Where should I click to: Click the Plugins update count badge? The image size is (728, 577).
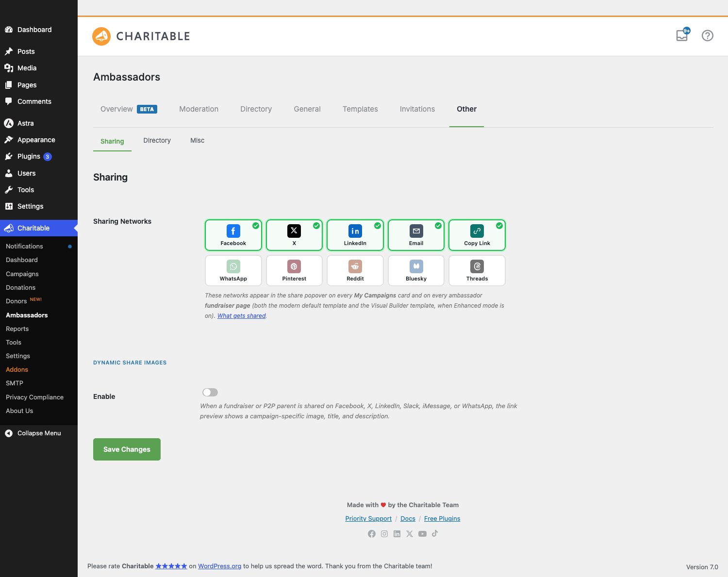tap(48, 157)
